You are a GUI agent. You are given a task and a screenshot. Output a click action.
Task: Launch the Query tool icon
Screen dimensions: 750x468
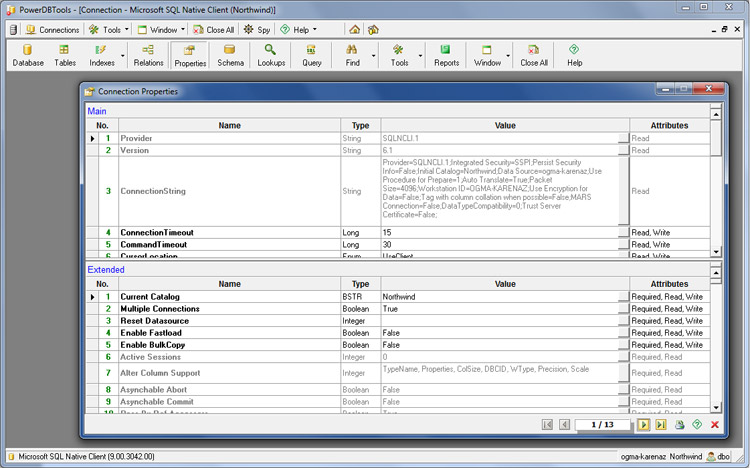coord(312,55)
